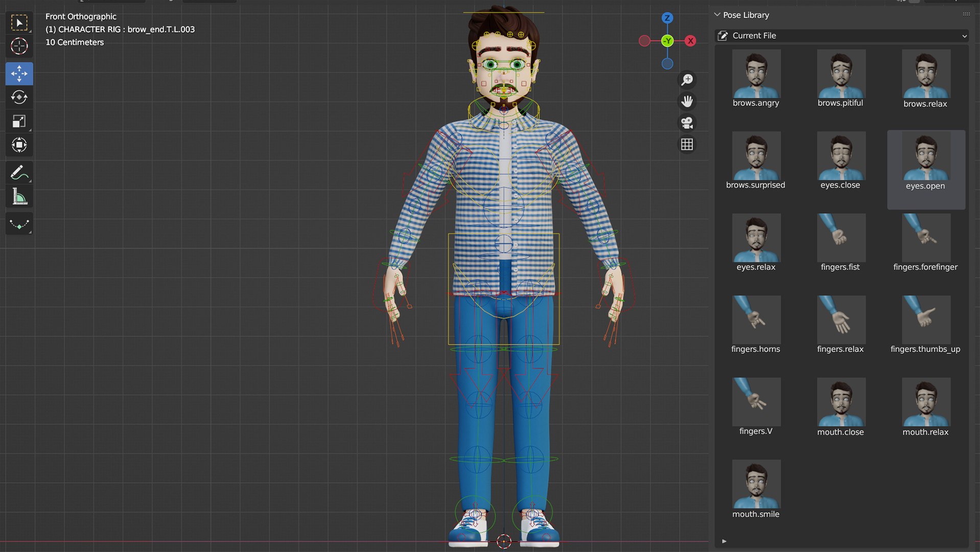This screenshot has width=980, height=552.
Task: Apply the brows.relax pose
Action: pyautogui.click(x=926, y=79)
